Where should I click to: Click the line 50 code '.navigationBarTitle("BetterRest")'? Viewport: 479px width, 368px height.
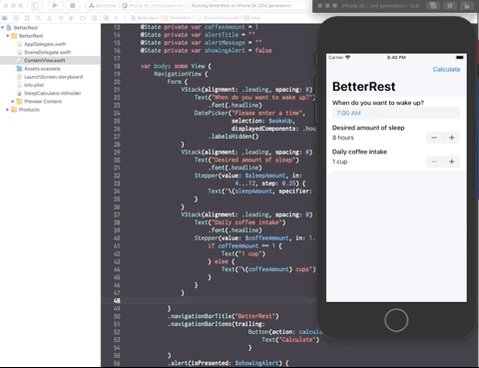pos(223,316)
